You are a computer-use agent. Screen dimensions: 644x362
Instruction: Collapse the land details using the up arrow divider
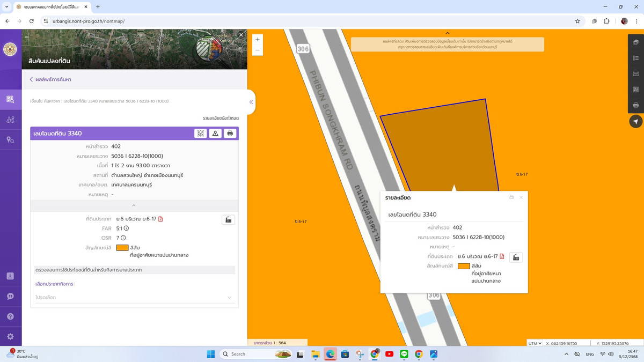[134, 205]
